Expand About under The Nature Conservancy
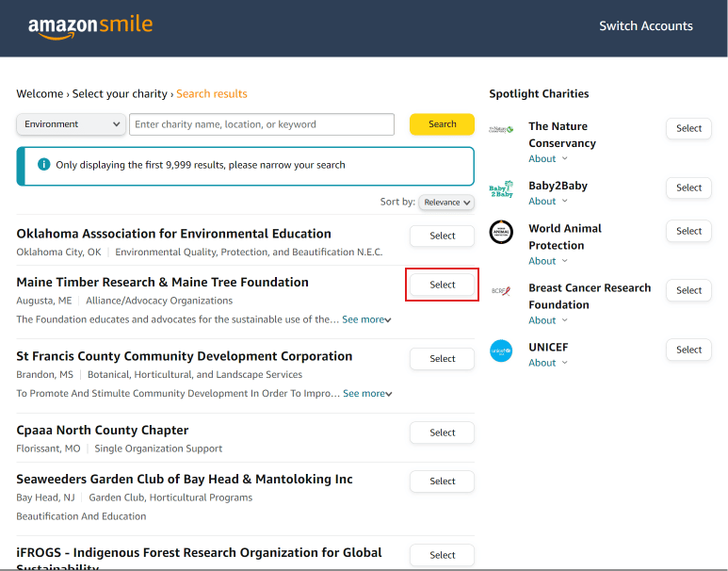 (x=547, y=159)
